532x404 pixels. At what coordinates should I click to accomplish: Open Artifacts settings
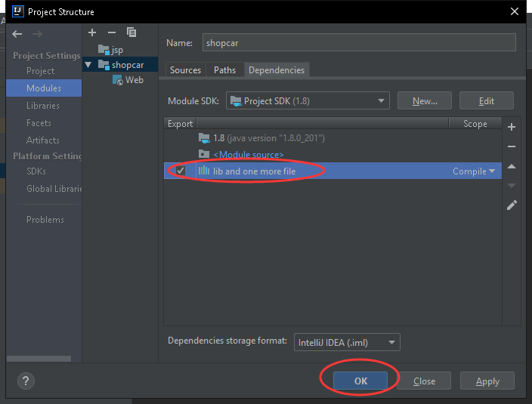click(x=43, y=140)
